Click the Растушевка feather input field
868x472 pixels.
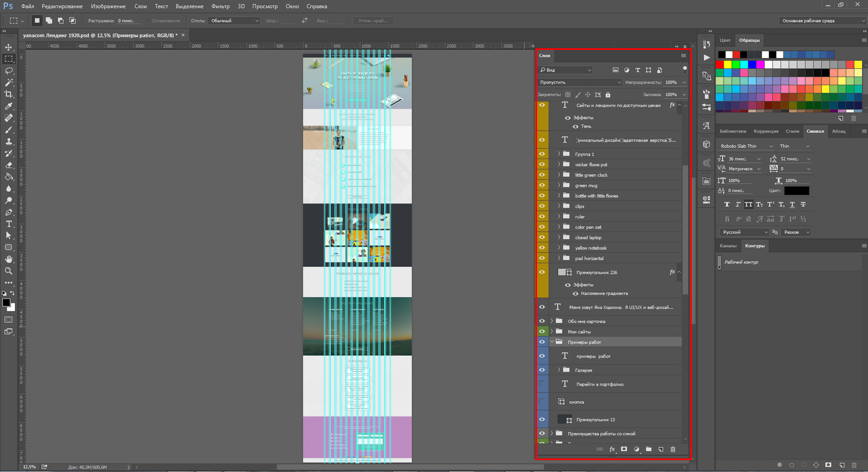point(130,21)
